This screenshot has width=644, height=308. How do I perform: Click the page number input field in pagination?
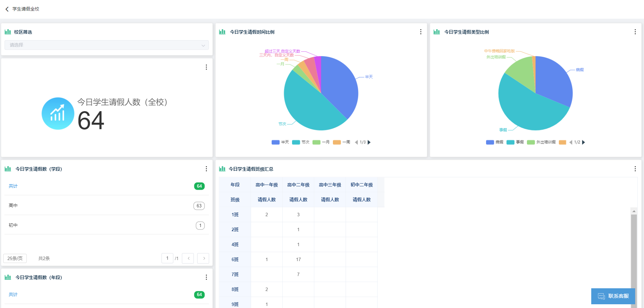[167, 258]
